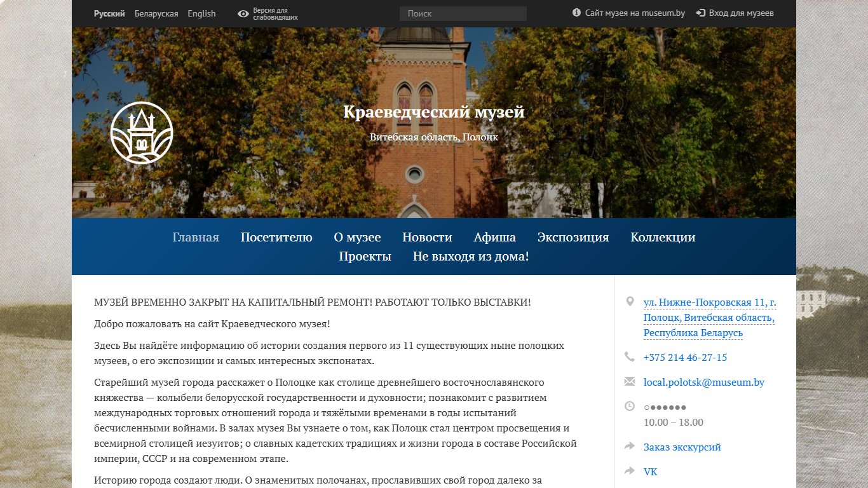Click the paragraph starting Старейший музей города

click(336, 420)
